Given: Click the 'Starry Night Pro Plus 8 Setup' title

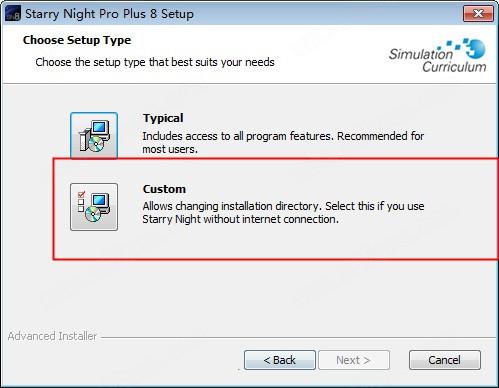Looking at the screenshot, I should coord(109,14).
